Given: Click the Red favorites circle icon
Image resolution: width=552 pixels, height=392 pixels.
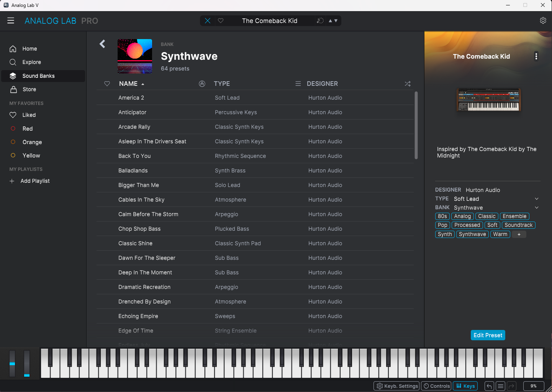Looking at the screenshot, I should [x=13, y=129].
